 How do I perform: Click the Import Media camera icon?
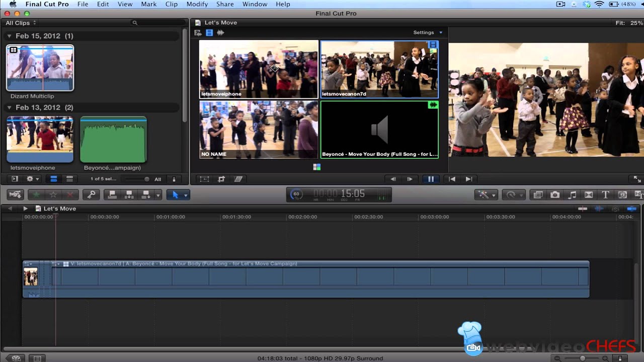(15, 195)
